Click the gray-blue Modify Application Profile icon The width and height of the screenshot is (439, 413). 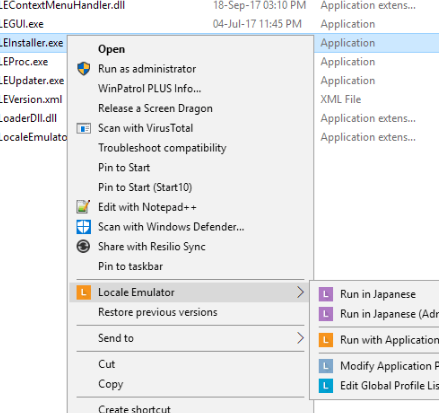tap(326, 366)
